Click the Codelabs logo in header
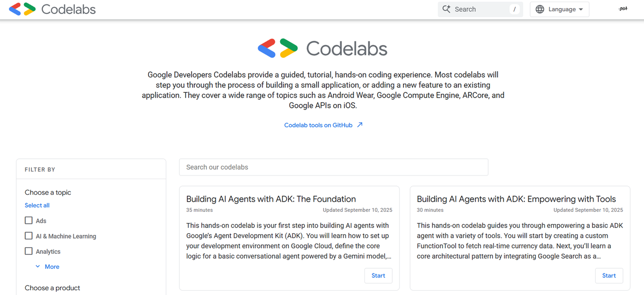Screen dimensions: 644x295 pyautogui.click(x=23, y=9)
